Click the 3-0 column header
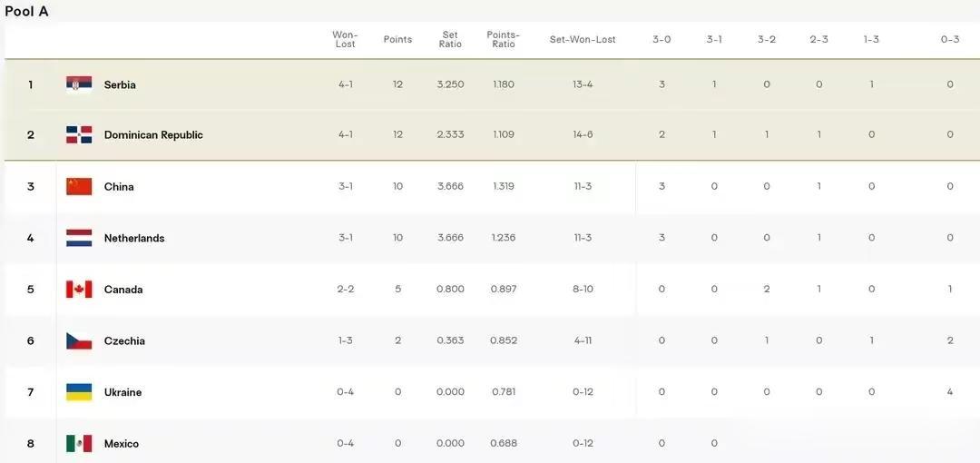Viewport: 980px width, 463px height. tap(661, 39)
